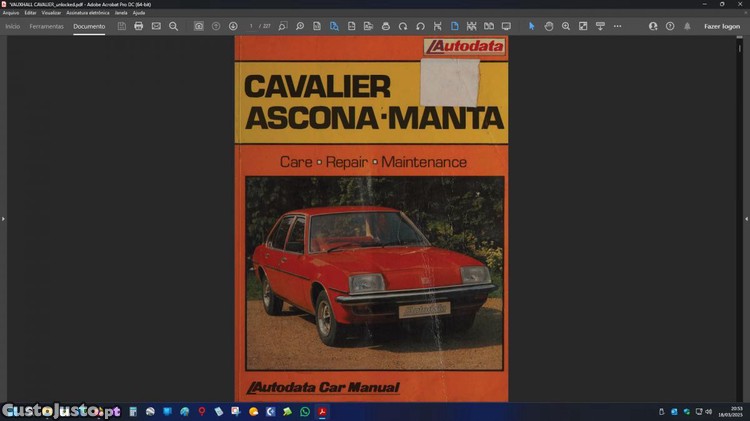Open the Arquivo menu
Screen dimensions: 750x421
pos(11,13)
